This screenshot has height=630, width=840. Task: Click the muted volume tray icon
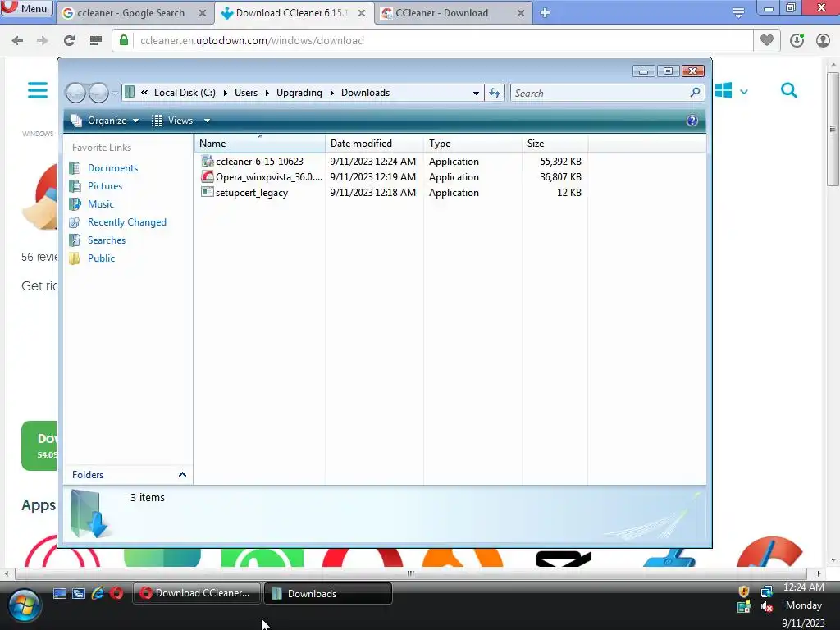coord(766,606)
